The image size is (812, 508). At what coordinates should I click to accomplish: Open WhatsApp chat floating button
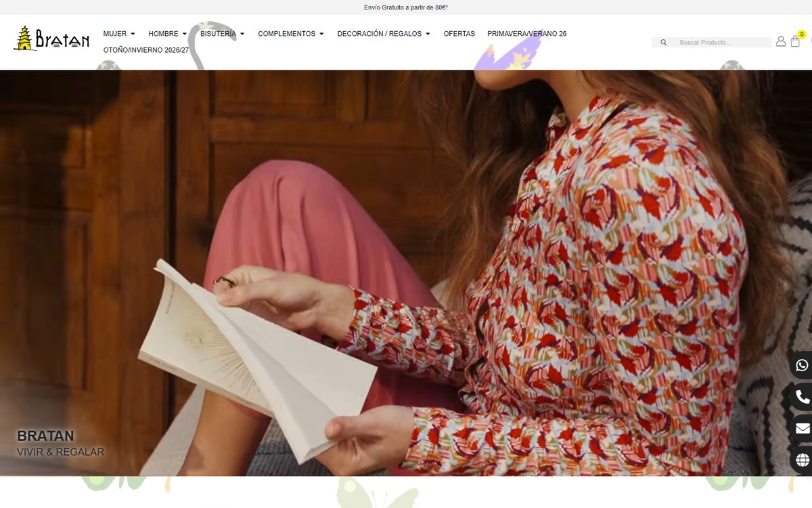[802, 365]
